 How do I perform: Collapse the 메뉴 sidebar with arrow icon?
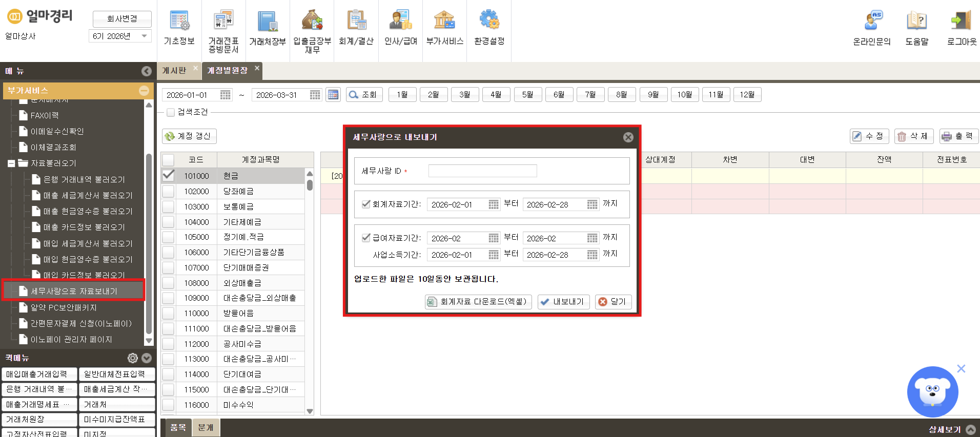click(147, 71)
